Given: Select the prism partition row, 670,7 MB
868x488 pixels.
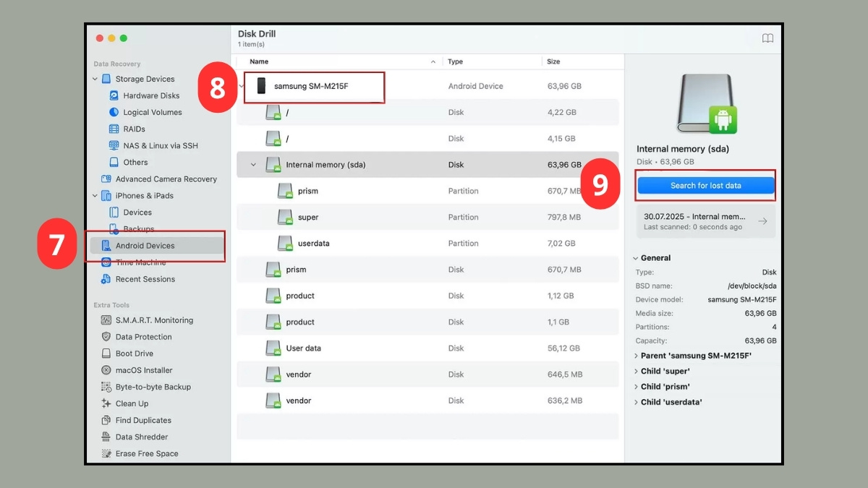Looking at the screenshot, I should pyautogui.click(x=427, y=191).
